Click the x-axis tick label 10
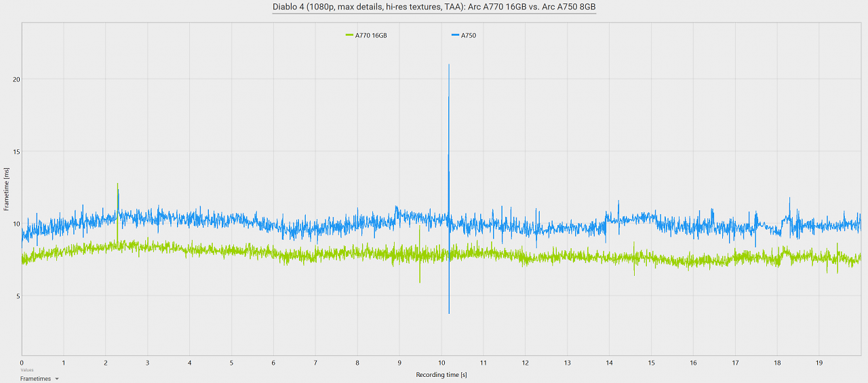The width and height of the screenshot is (868, 383). [441, 363]
